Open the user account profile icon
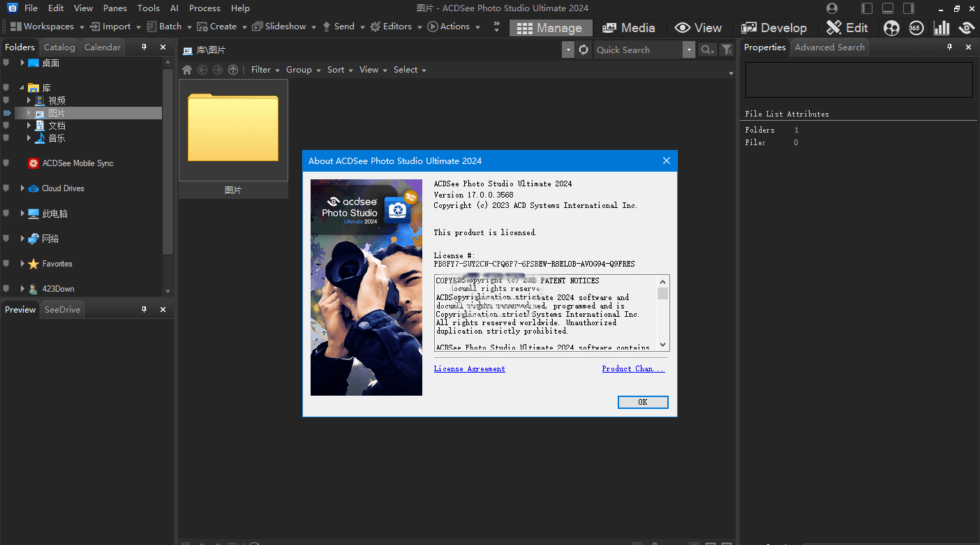980x545 pixels. pyautogui.click(x=831, y=8)
